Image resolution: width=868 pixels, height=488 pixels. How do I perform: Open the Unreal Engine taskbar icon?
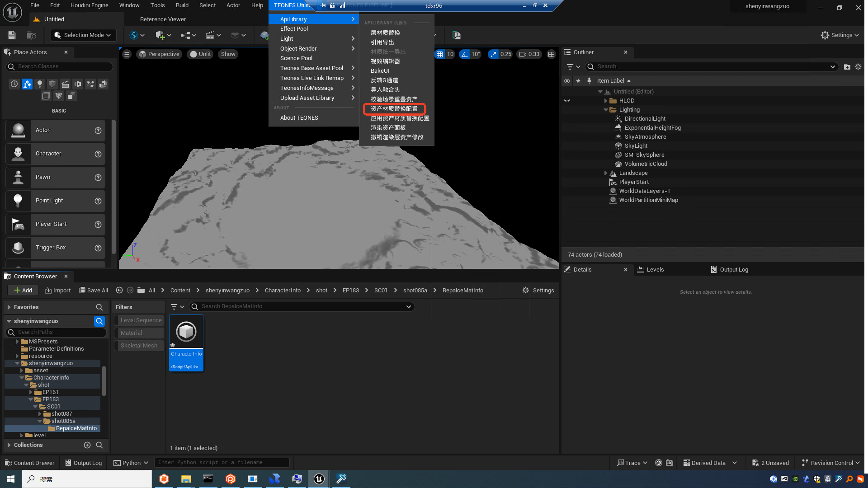[x=319, y=479]
